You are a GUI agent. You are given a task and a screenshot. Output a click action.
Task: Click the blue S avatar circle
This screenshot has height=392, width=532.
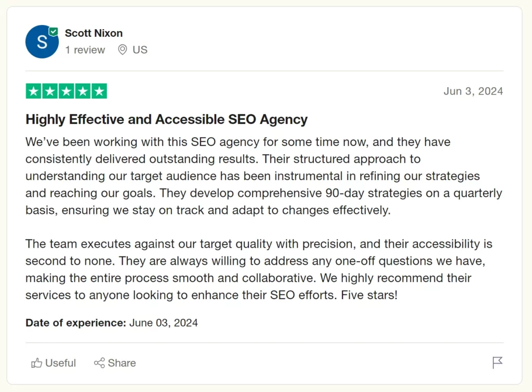[42, 42]
